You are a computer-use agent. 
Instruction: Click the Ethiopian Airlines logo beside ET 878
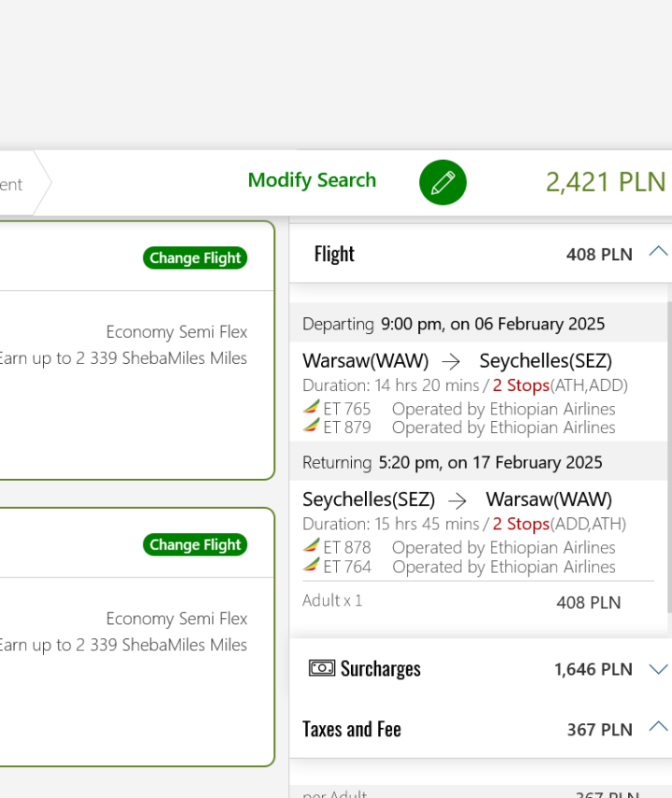[312, 547]
